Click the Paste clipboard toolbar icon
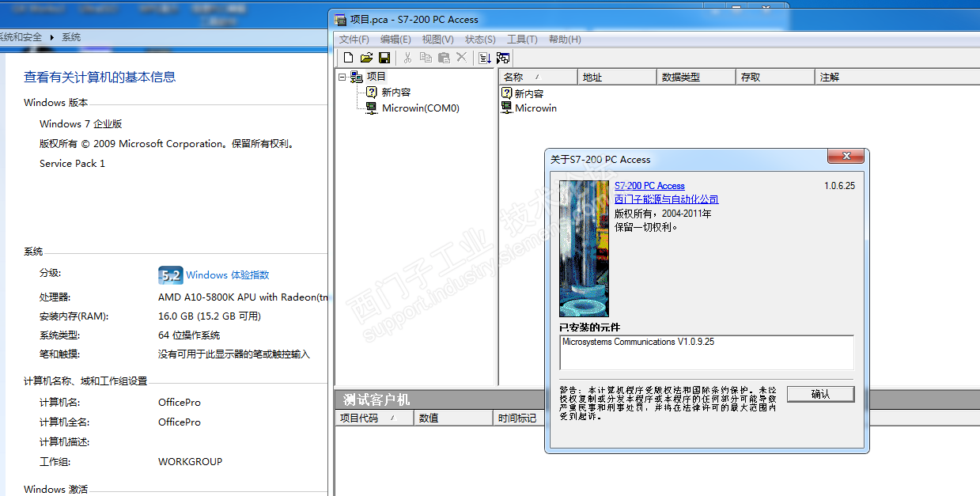980x496 pixels. pos(444,58)
